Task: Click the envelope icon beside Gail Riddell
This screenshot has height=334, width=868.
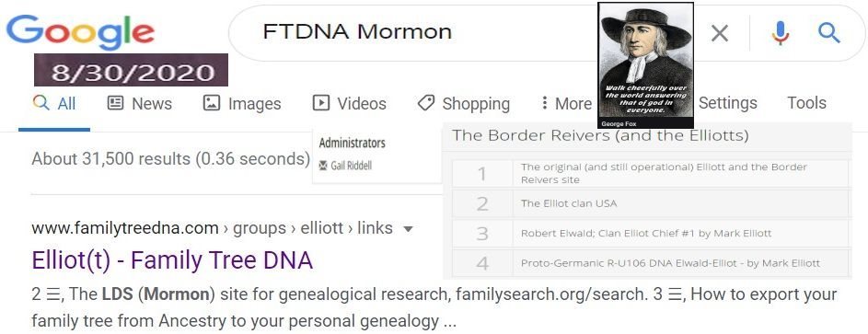Action: click(323, 166)
